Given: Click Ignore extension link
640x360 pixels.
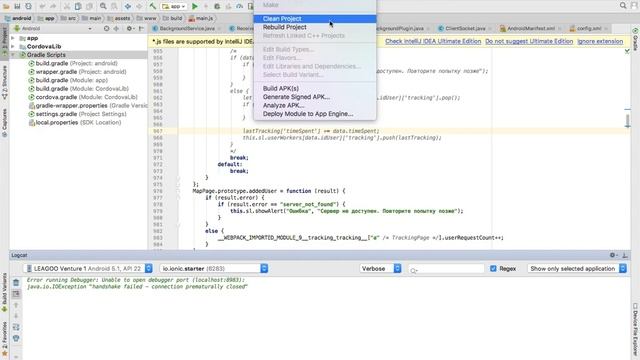Looking at the screenshot, I should 600,41.
